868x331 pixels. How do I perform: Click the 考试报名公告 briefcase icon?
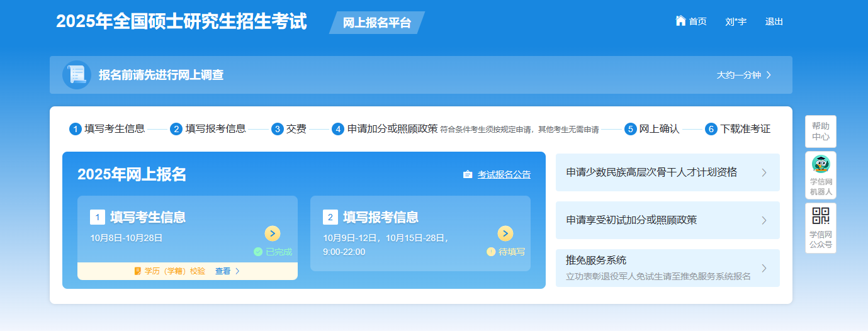(x=468, y=175)
